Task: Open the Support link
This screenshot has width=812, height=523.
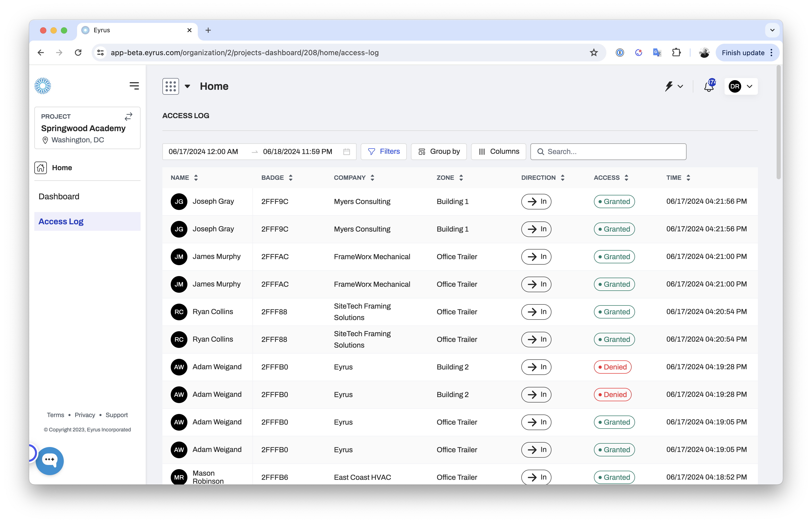Action: tap(117, 415)
